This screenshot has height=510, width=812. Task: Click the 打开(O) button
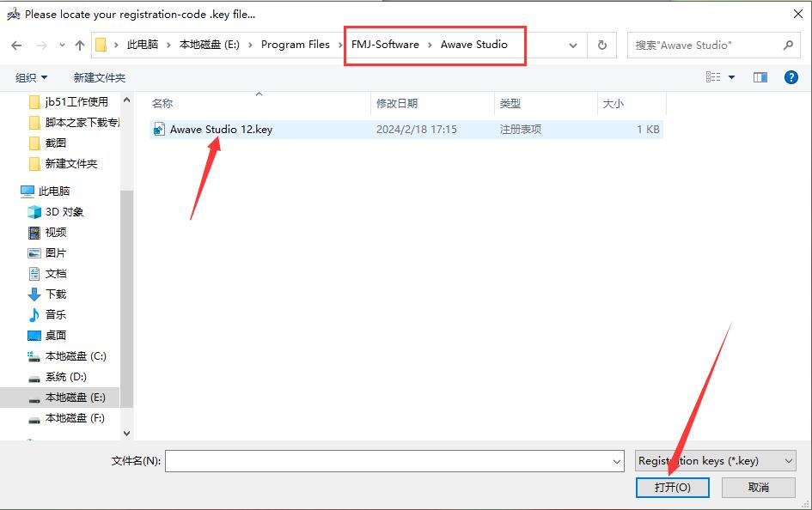(x=672, y=487)
